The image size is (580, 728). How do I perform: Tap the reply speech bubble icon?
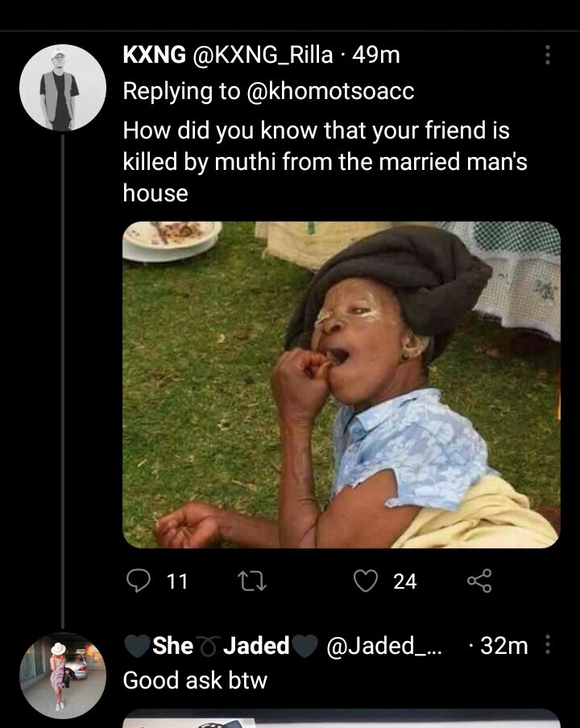coord(139,581)
